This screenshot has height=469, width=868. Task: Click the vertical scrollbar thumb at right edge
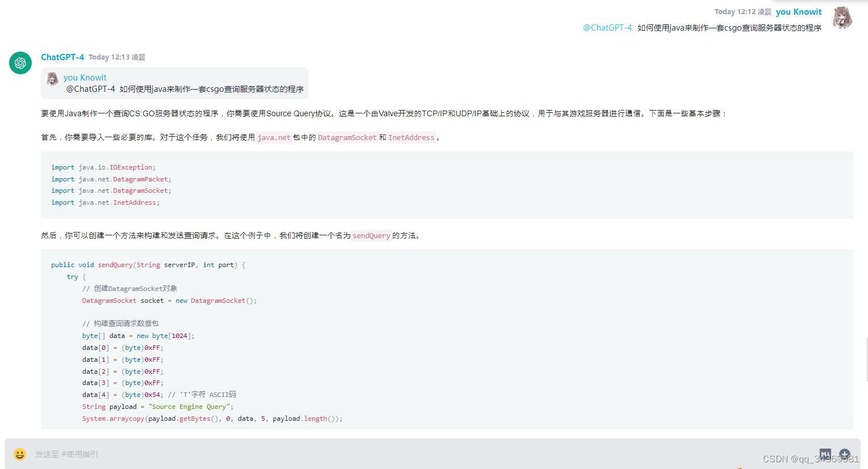(866, 358)
